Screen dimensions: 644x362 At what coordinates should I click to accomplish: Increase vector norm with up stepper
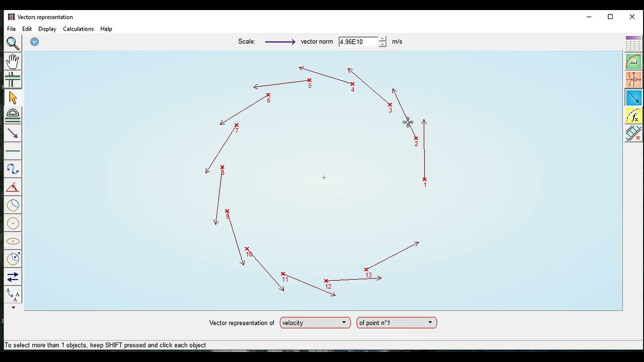tap(382, 39)
